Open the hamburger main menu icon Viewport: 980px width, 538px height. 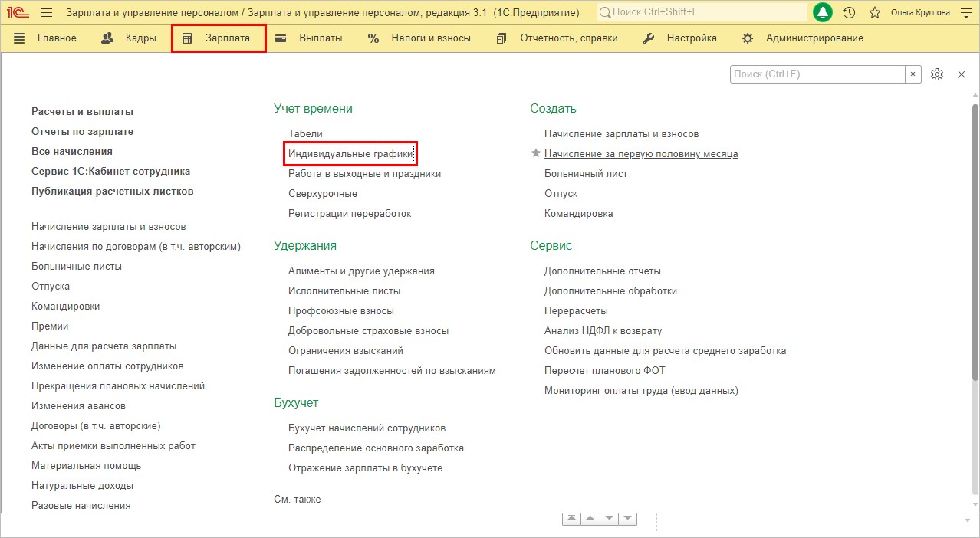pyautogui.click(x=46, y=12)
